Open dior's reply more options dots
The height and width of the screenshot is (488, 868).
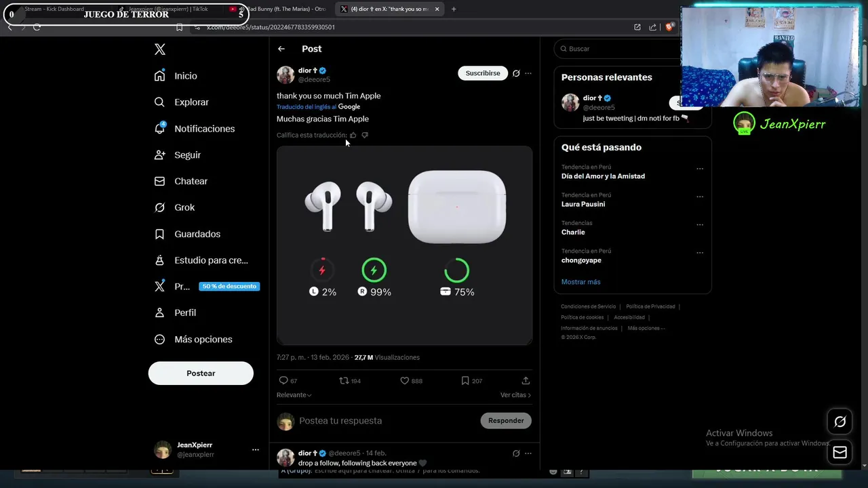[x=528, y=453]
